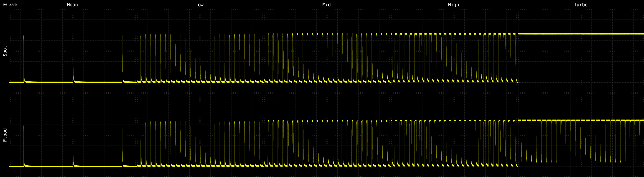Select the High column heading

click(453, 5)
